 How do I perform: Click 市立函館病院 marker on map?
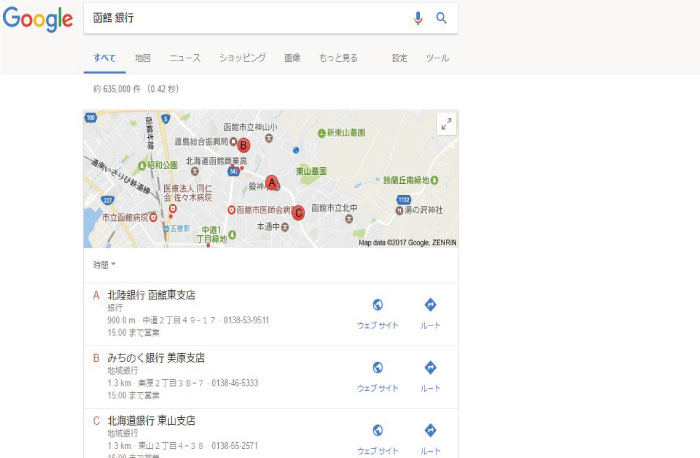pyautogui.click(x=154, y=217)
